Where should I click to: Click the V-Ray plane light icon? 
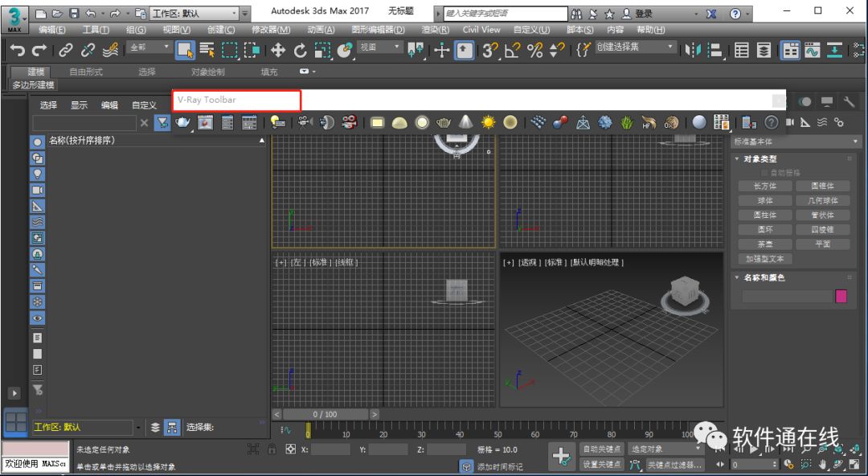coord(377,122)
